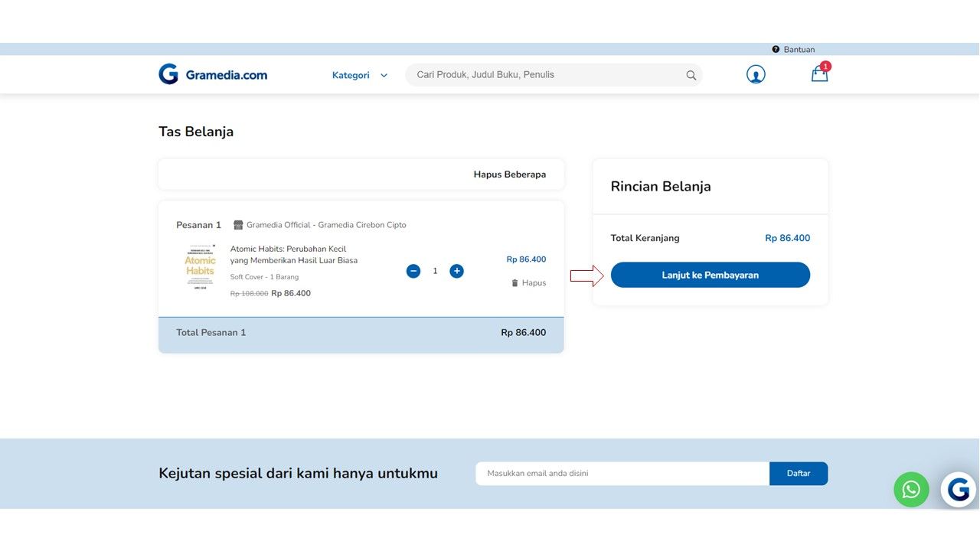Click the quantity value 1 field
Viewport: 980px width, 551px height.
[435, 271]
